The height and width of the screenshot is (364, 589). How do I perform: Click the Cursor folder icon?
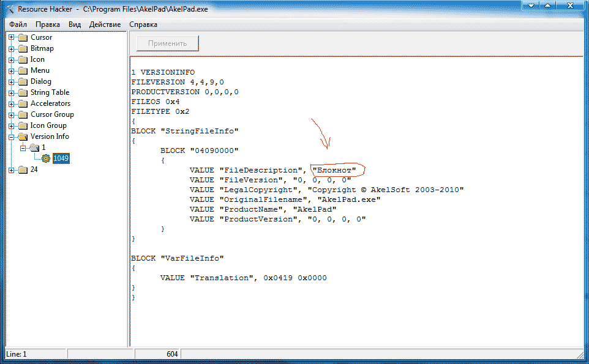(x=23, y=37)
